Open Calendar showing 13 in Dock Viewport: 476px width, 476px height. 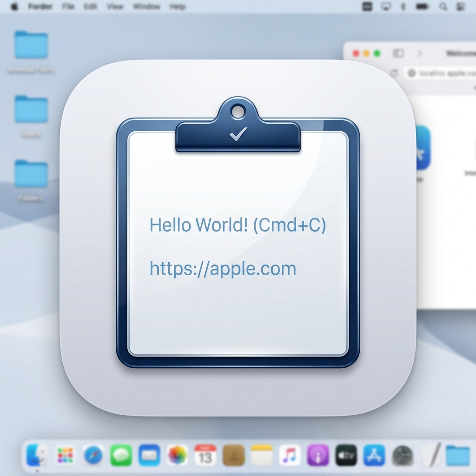[205, 456]
